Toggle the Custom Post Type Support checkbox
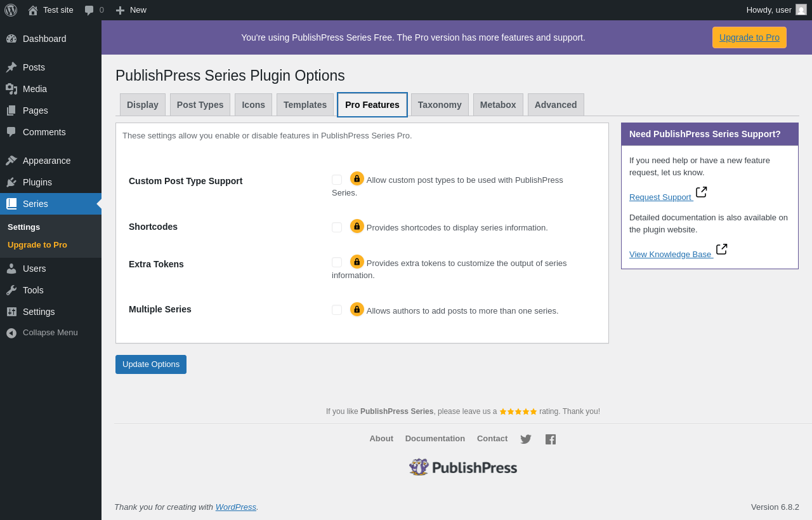 [337, 180]
